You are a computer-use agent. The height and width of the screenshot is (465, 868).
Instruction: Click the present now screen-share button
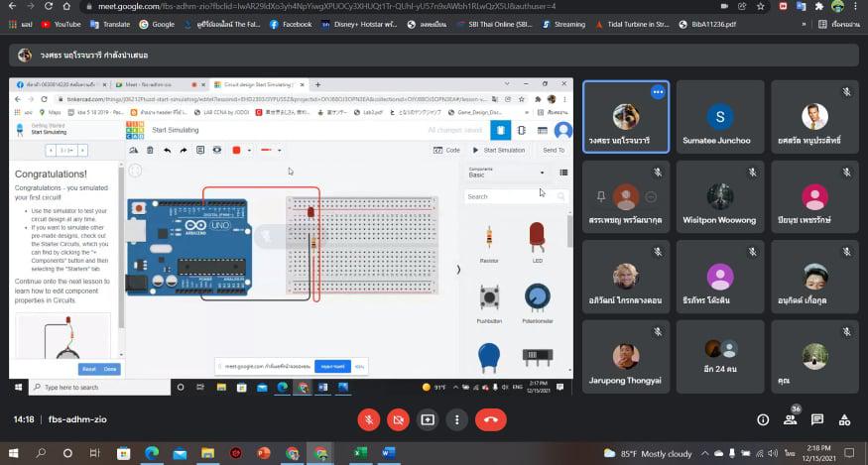pyautogui.click(x=428, y=419)
